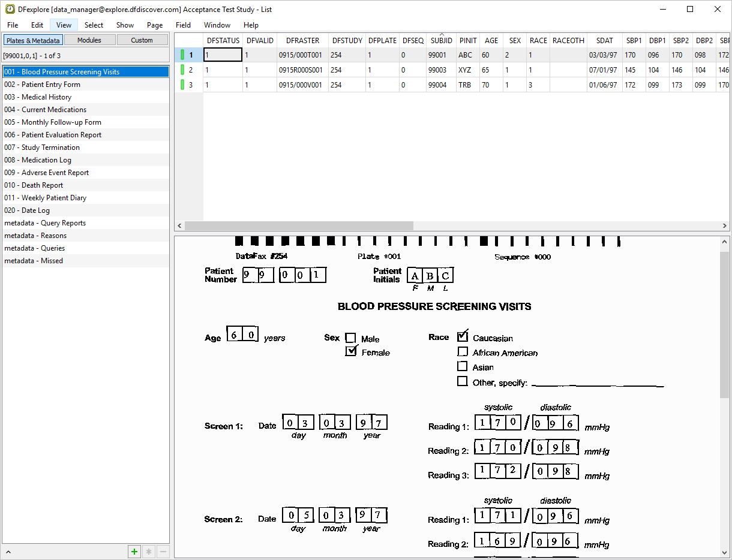The image size is (732, 560).
Task: Click the DFexplore app icon in title bar
Action: pyautogui.click(x=10, y=9)
